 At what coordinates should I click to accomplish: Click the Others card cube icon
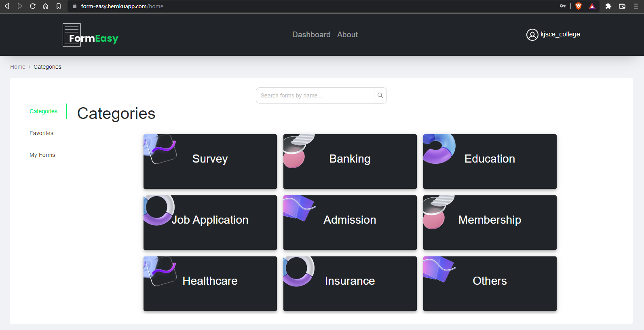[x=439, y=269]
